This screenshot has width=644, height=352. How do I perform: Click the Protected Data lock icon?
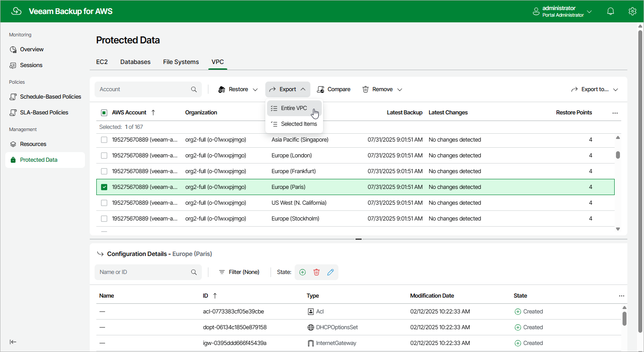click(13, 160)
